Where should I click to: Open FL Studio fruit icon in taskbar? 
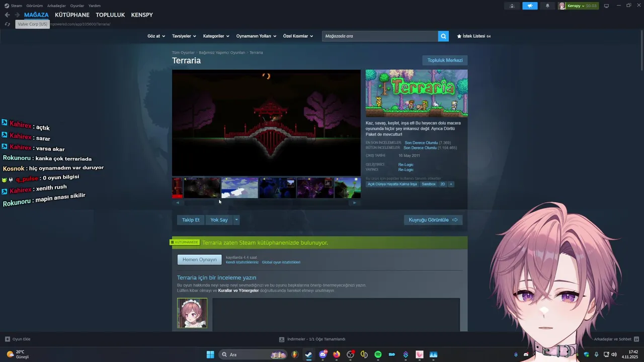[x=295, y=354]
